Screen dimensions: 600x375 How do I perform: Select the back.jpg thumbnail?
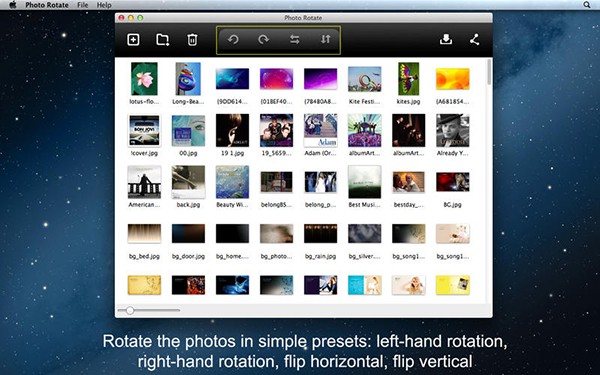click(x=188, y=182)
